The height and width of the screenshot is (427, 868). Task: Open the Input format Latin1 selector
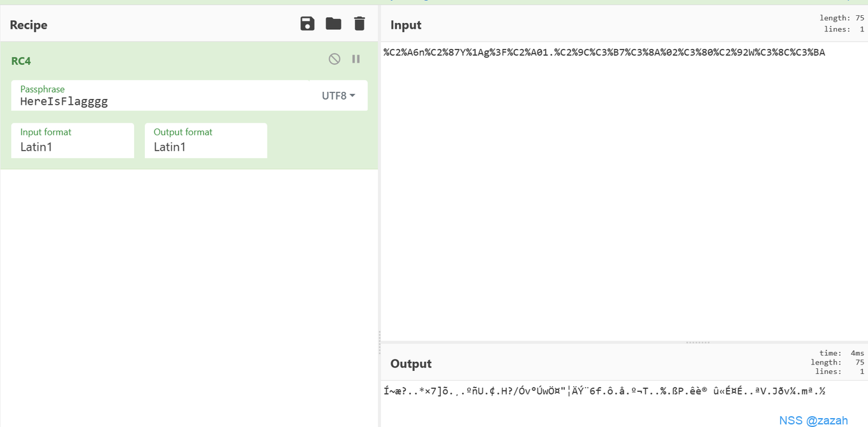73,140
